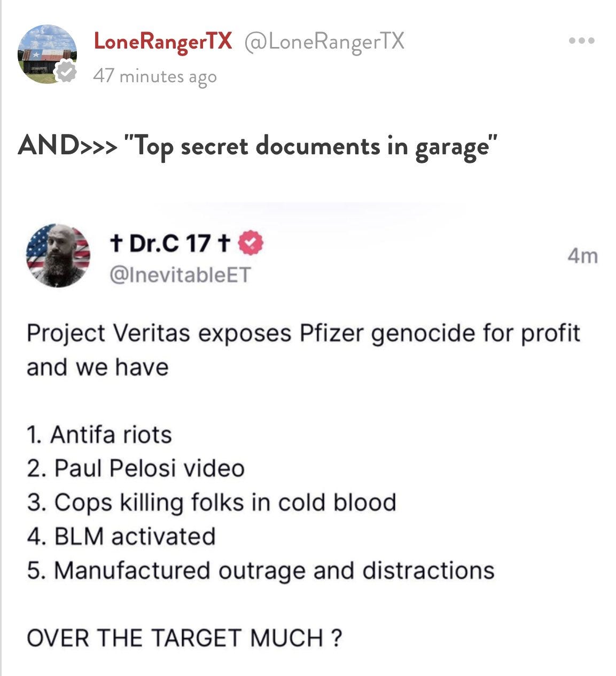
Task: Open the "47 minutes ago" timestamp
Action: (155, 76)
